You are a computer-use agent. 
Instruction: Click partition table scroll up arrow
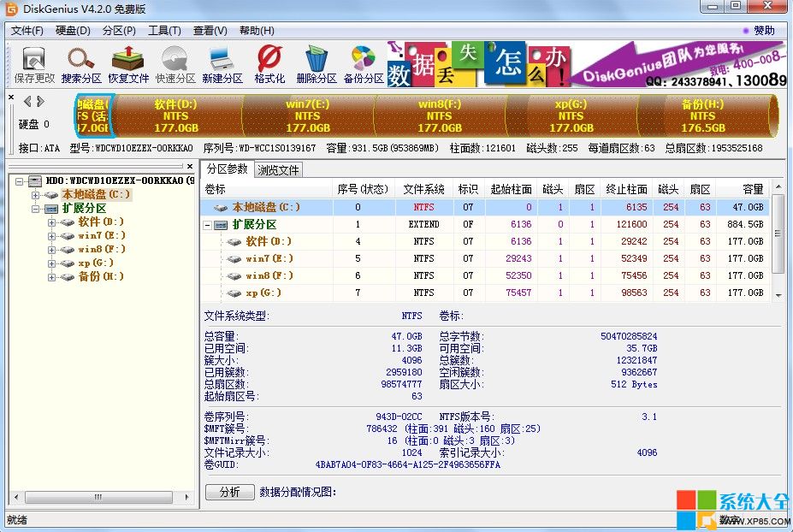[778, 187]
